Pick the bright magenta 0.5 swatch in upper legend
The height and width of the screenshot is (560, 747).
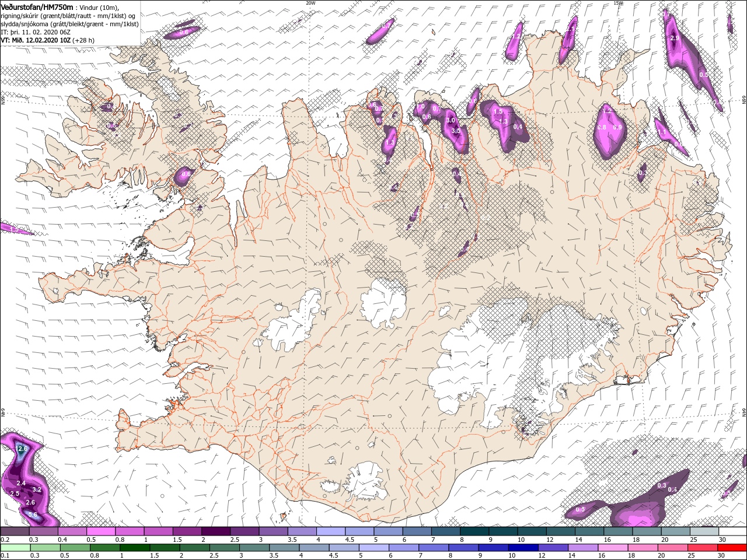pyautogui.click(x=100, y=531)
